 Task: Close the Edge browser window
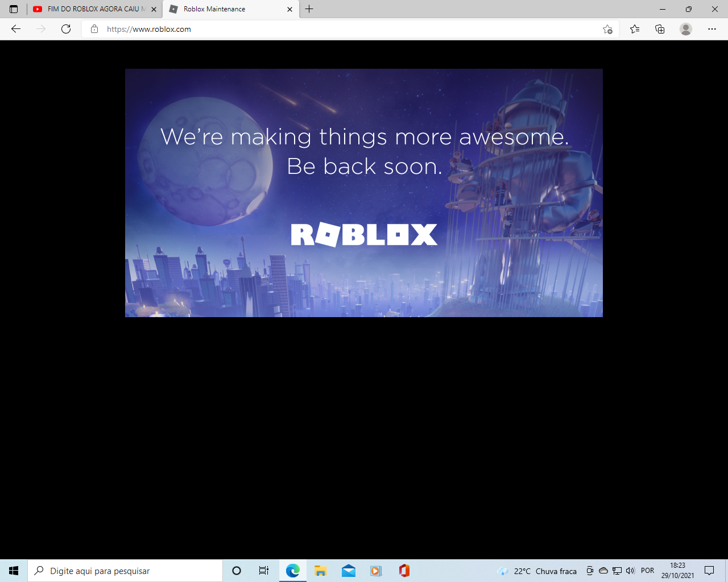point(715,9)
